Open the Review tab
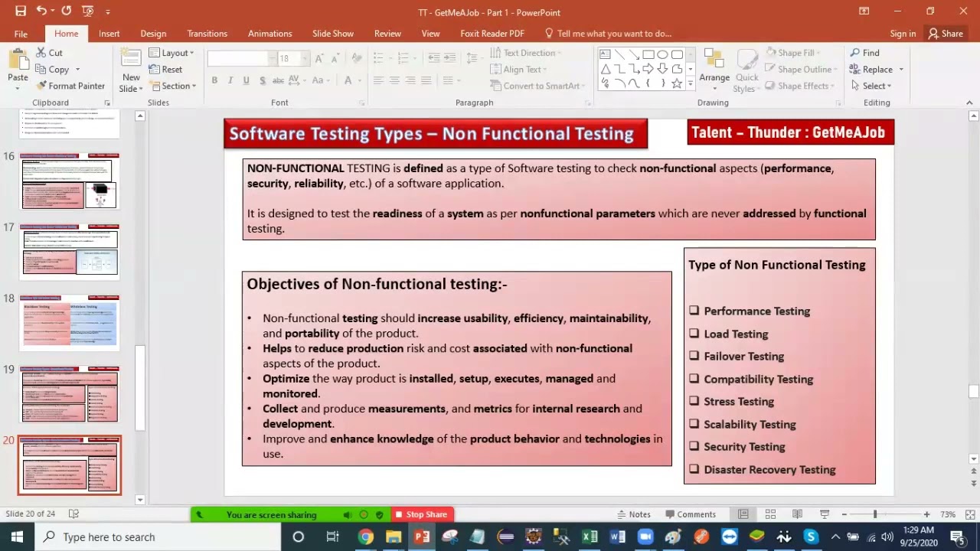The height and width of the screenshot is (551, 980). tap(387, 34)
